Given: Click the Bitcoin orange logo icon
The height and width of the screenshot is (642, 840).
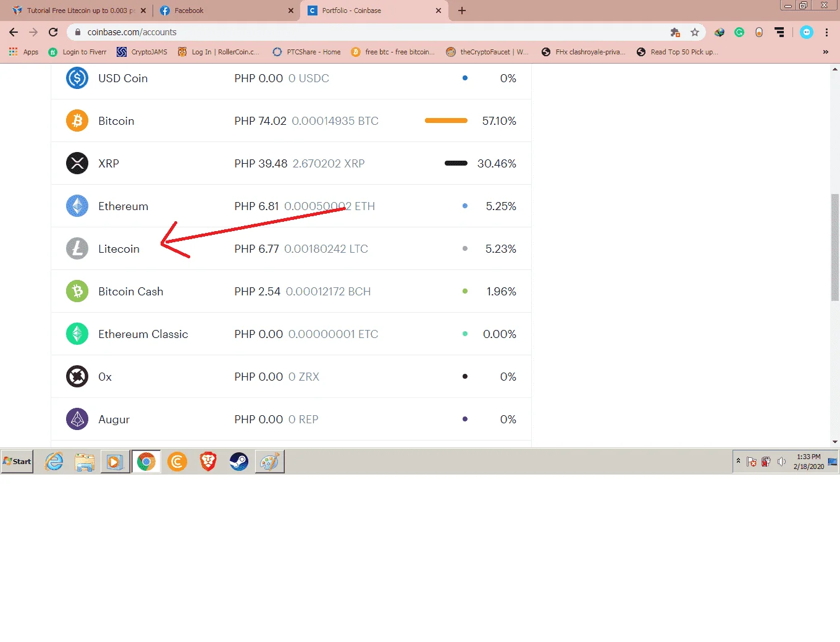Looking at the screenshot, I should (77, 121).
